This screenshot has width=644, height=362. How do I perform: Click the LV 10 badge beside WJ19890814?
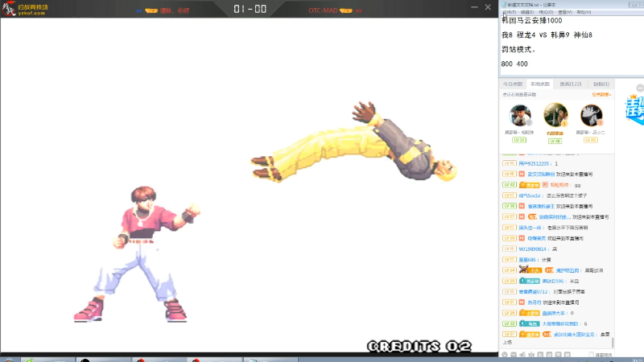510,249
